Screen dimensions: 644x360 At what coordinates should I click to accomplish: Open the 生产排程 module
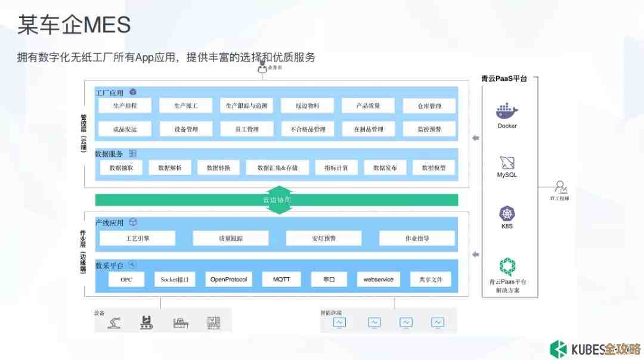click(125, 105)
